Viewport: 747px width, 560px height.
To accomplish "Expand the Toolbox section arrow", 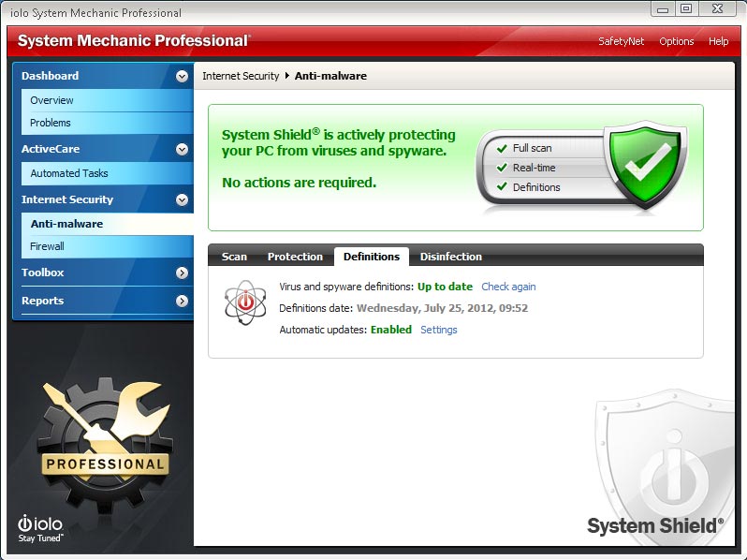I will click(182, 273).
